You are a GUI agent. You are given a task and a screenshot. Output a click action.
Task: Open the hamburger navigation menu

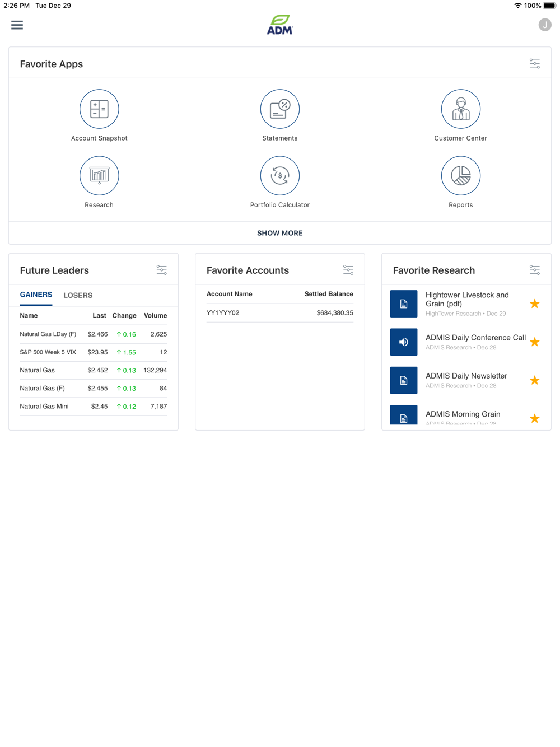coord(17,25)
